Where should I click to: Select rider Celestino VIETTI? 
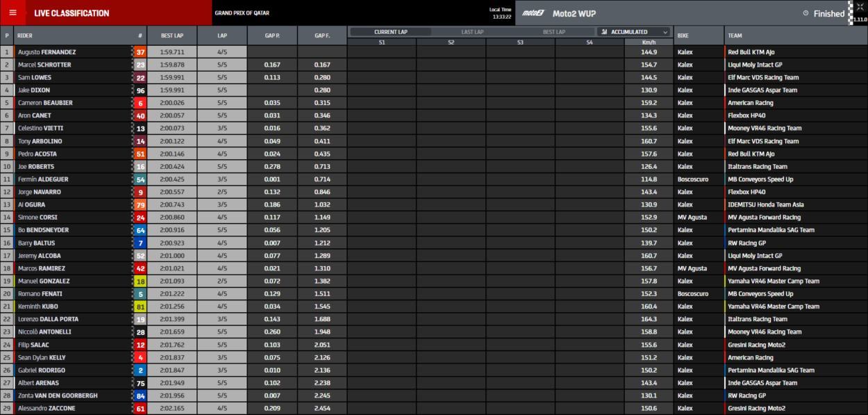click(41, 129)
